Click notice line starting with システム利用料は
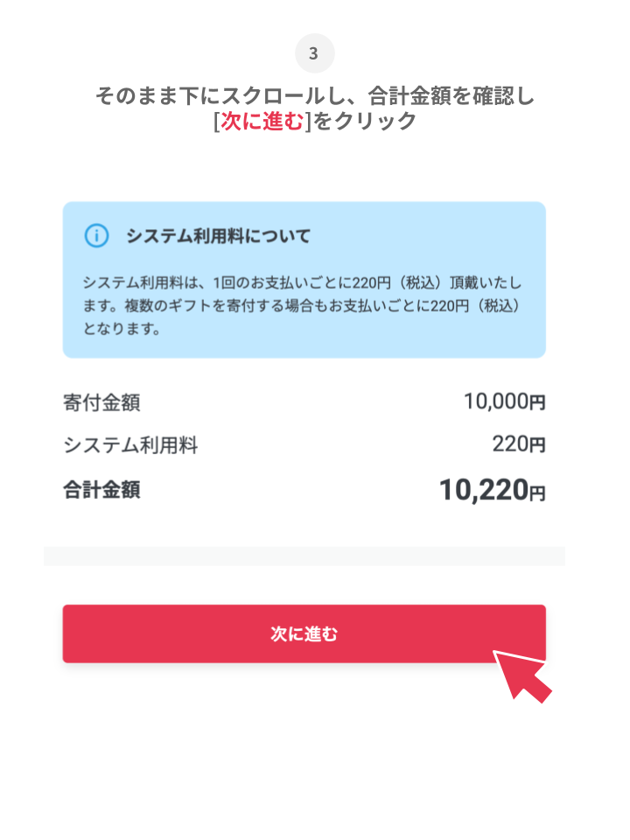This screenshot has height=840, width=630. pyautogui.click(x=302, y=283)
